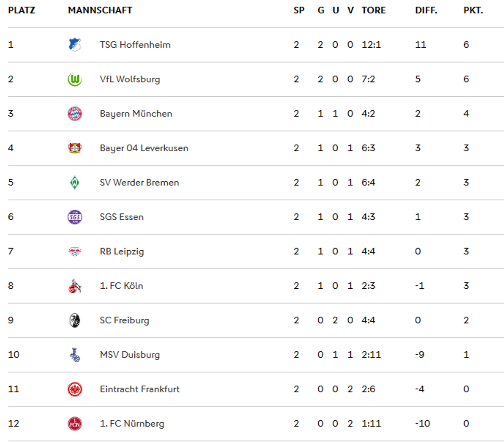The image size is (504, 442).
Task: Open the SC Freiburg team name link
Action: [x=124, y=320]
